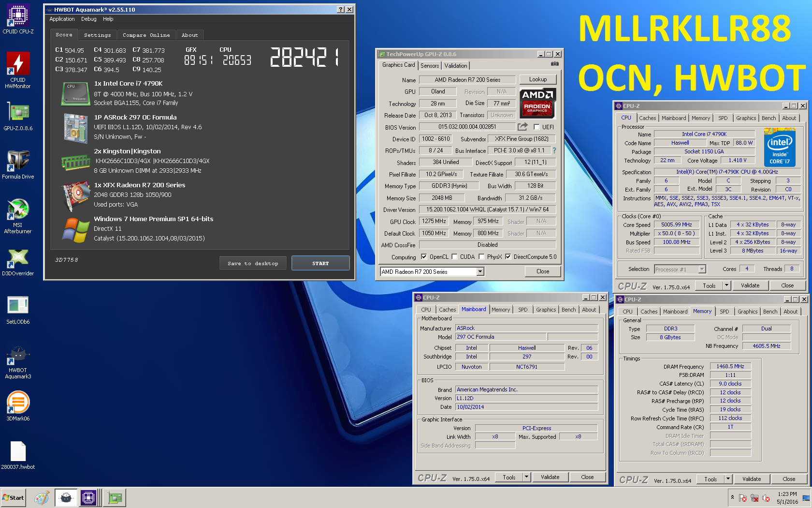Click Bus Interface question mark in GPU-Z
Screen dimensions: 812x508
[554, 150]
